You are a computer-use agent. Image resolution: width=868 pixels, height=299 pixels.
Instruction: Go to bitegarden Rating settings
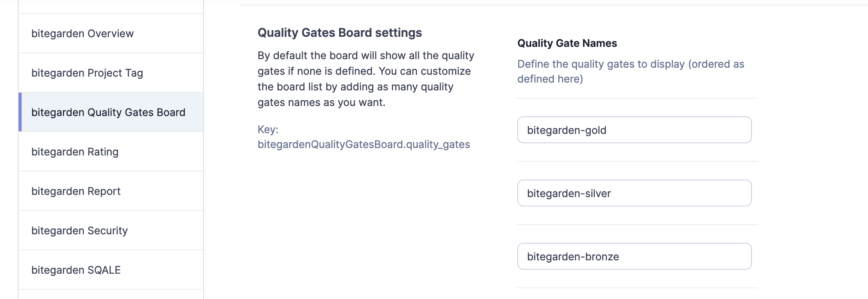point(75,152)
